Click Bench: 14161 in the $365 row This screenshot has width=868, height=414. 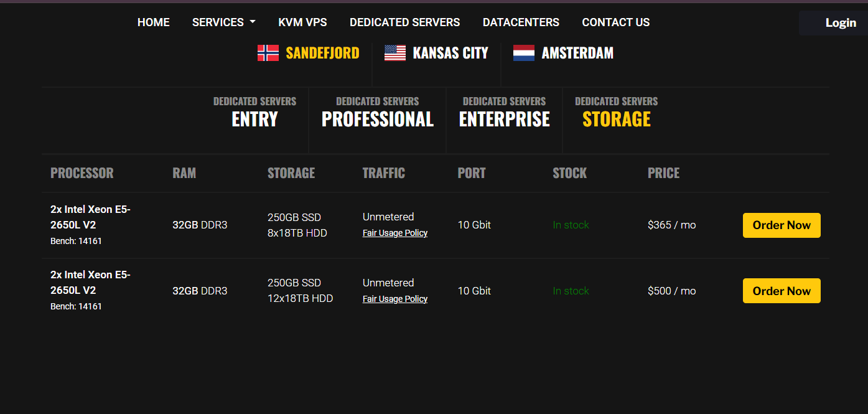click(x=76, y=241)
